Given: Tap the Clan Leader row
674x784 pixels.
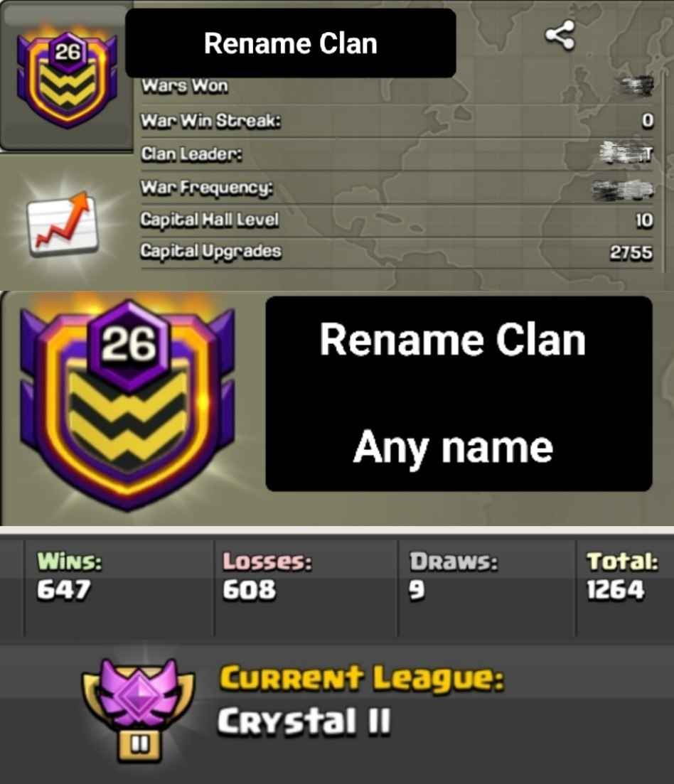Looking at the screenshot, I should [397, 154].
